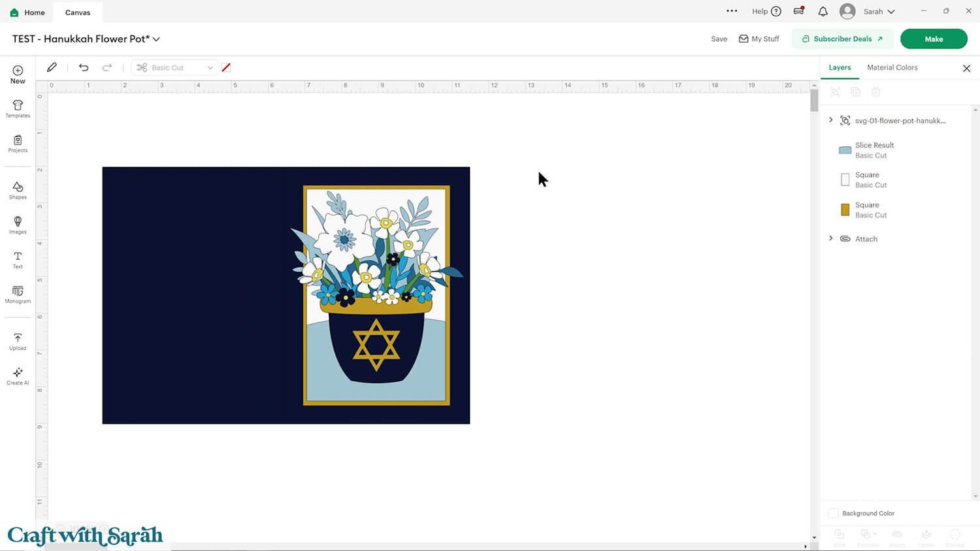Switch to the Material Colors tab

(892, 67)
